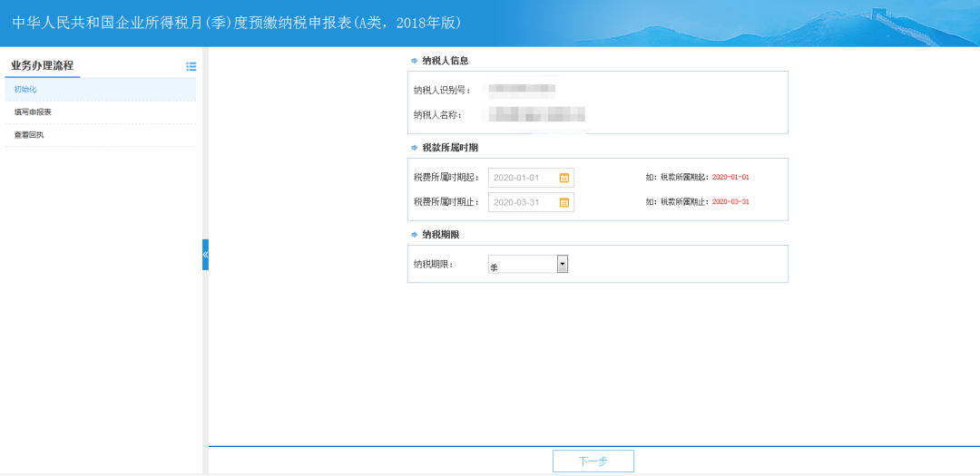This screenshot has height=476, width=980.
Task: Click the arrow icon beside 税款所属时期
Action: [414, 148]
